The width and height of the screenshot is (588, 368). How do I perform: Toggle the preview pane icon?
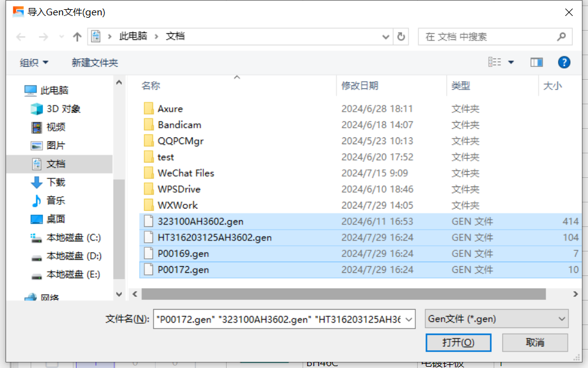[x=537, y=63]
